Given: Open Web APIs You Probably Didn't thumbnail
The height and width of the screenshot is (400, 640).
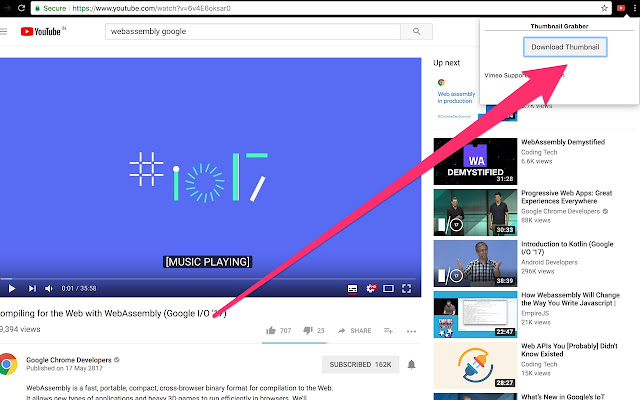Looking at the screenshot, I should pos(475,365).
